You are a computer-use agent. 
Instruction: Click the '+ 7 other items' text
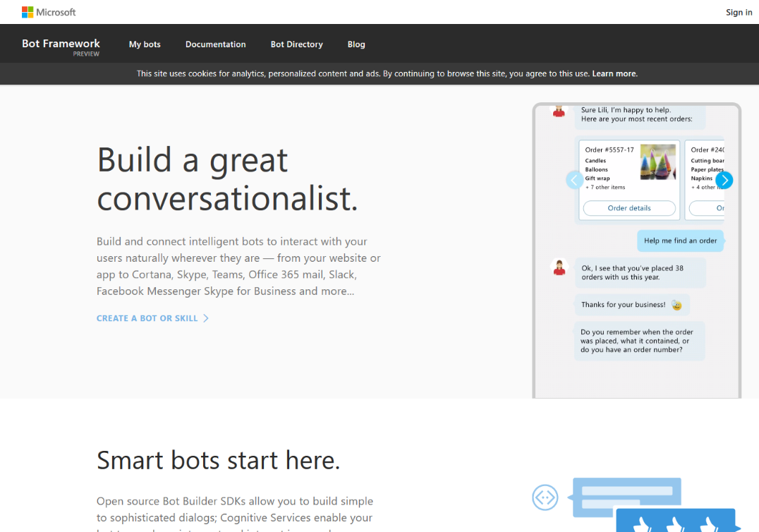605,188
